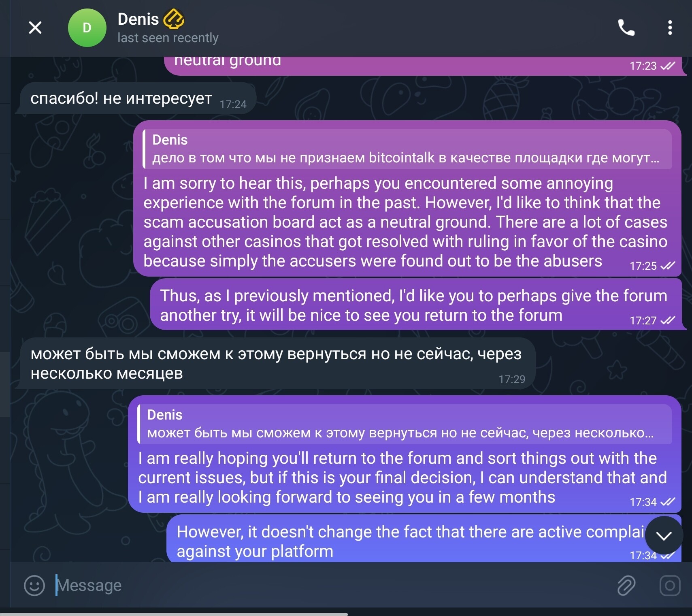Image resolution: width=692 pixels, height=616 pixels.
Task: Select message about active complaints against platform
Action: pyautogui.click(x=424, y=539)
